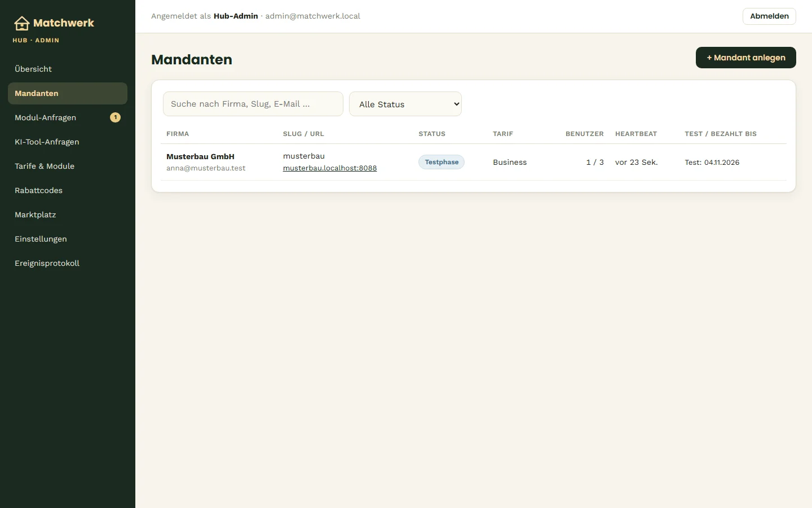Click the musterbau slug text
The height and width of the screenshot is (508, 812).
tap(304, 156)
